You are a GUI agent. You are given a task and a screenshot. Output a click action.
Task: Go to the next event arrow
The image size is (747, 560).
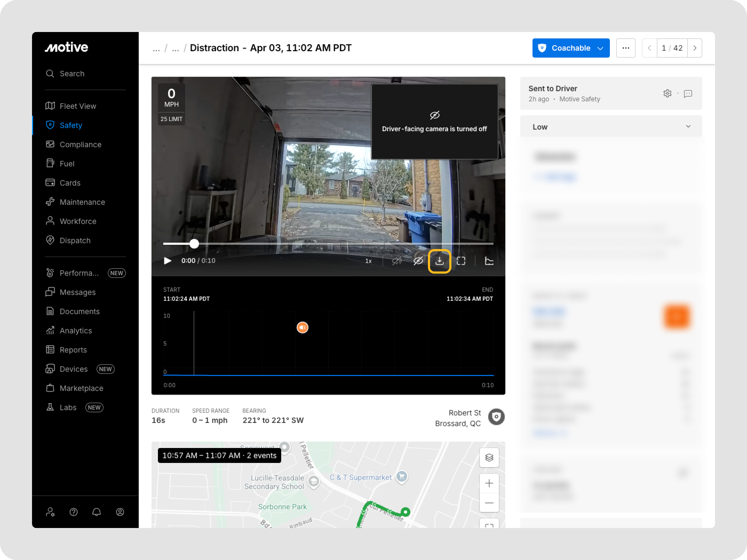click(x=695, y=48)
